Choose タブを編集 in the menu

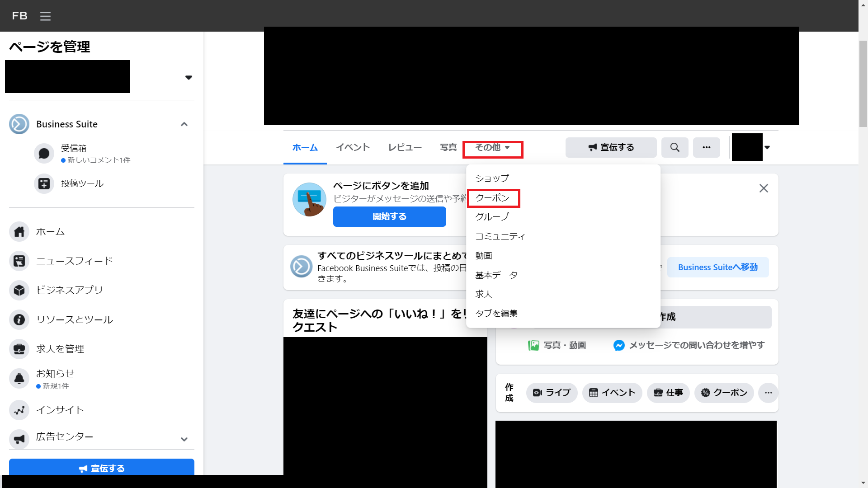pyautogui.click(x=496, y=314)
